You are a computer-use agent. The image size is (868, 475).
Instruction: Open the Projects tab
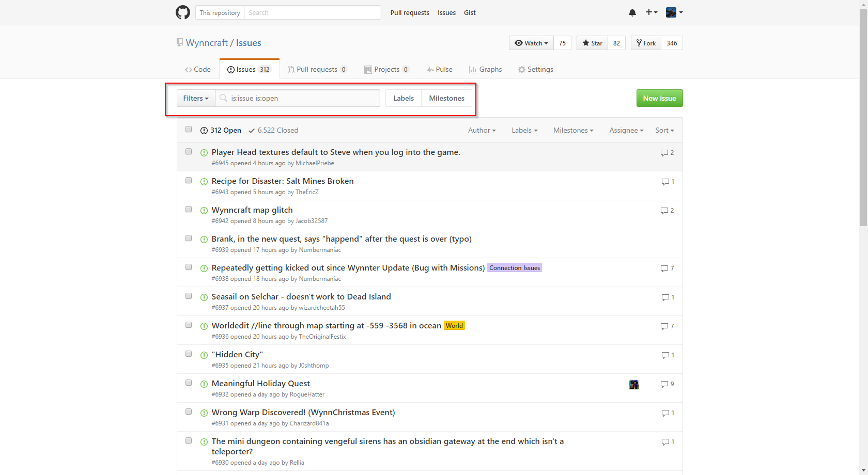387,69
